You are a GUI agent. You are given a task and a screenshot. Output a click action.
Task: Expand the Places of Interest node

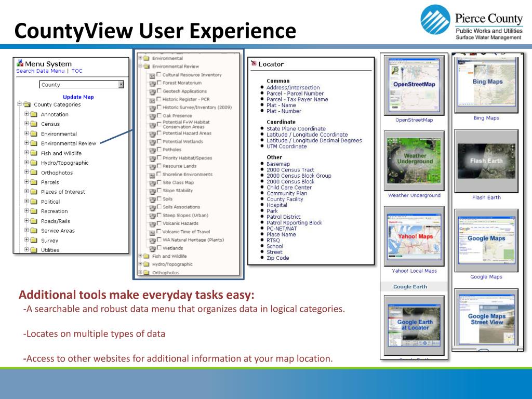pyautogui.click(x=26, y=191)
